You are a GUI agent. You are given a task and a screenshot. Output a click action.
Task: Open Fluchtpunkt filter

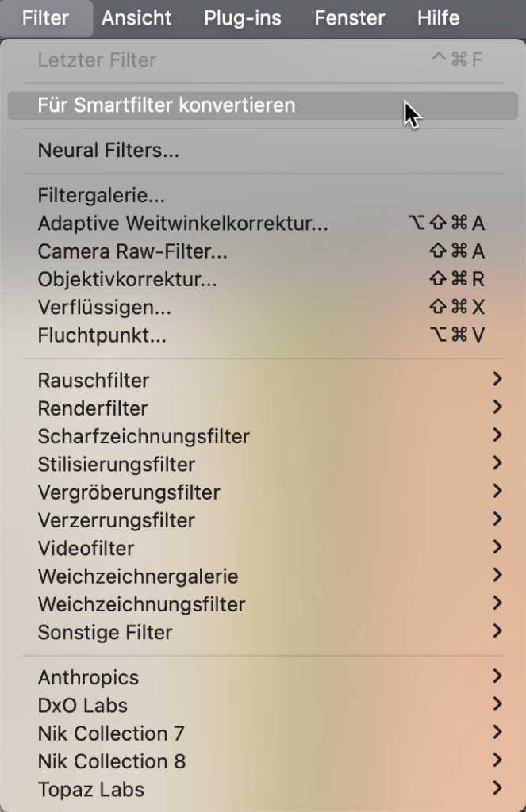263,335
